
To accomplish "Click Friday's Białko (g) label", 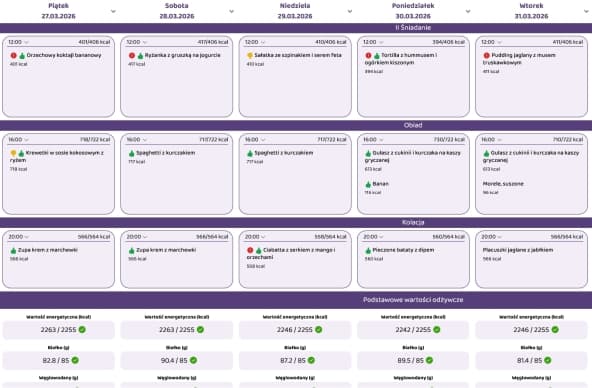I will 59,348.
